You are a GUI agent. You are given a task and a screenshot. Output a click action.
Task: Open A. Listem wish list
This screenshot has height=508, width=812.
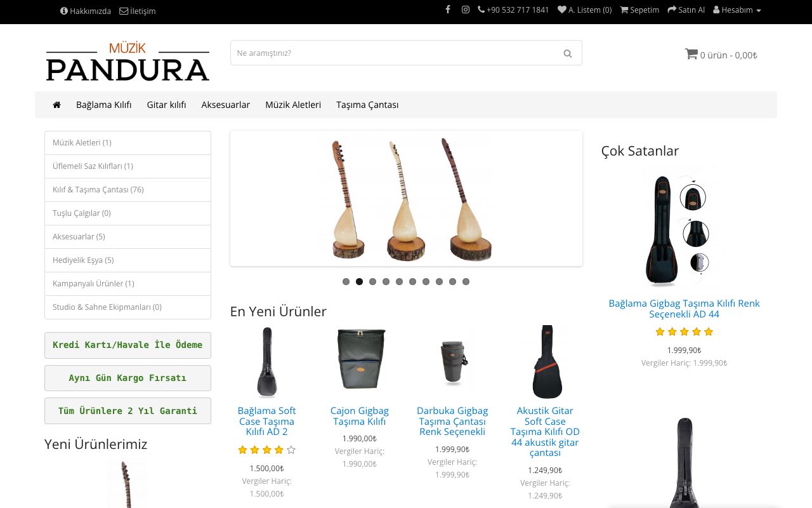pyautogui.click(x=585, y=10)
